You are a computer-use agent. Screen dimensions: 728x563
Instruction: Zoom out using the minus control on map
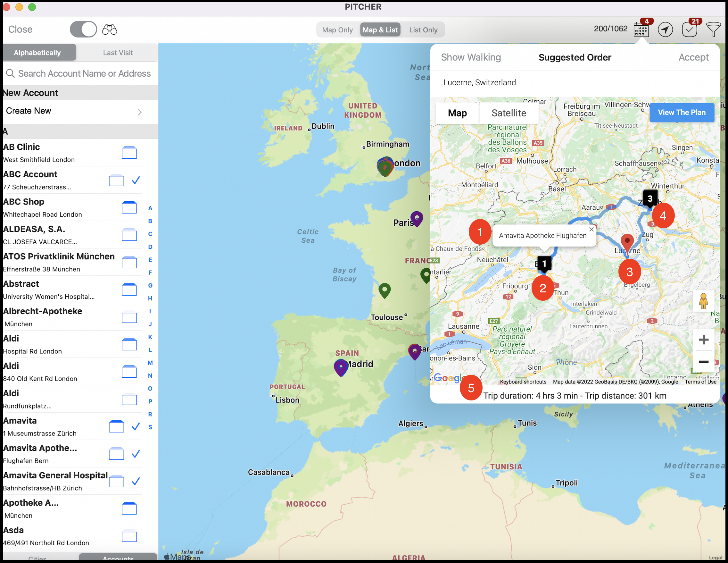coord(704,362)
